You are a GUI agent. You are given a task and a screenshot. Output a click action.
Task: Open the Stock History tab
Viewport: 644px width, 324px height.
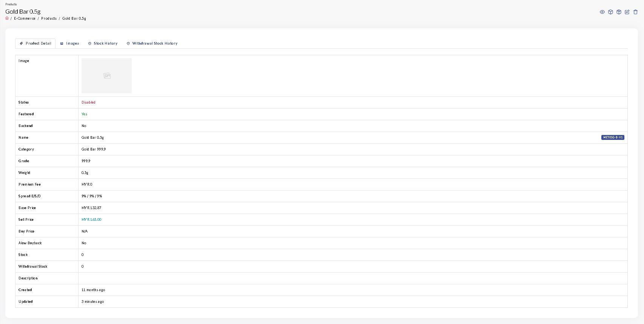(x=103, y=43)
